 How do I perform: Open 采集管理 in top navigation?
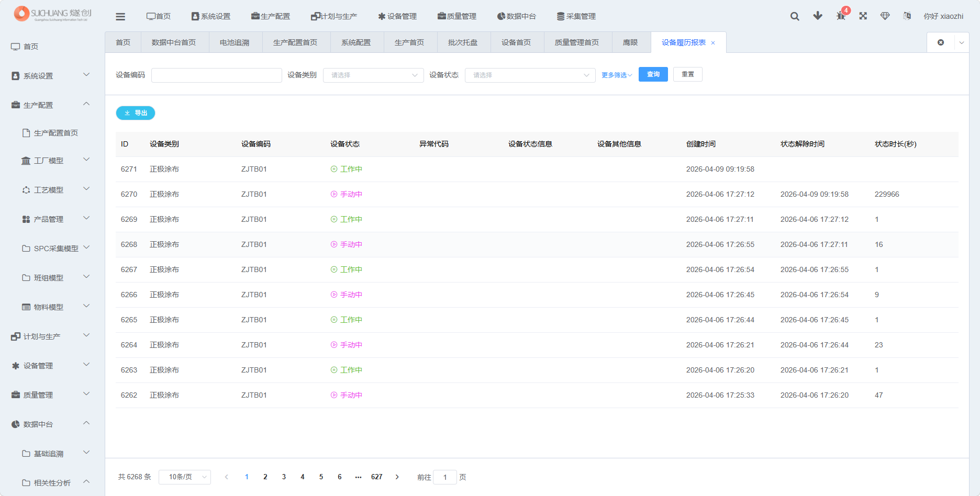[576, 16]
